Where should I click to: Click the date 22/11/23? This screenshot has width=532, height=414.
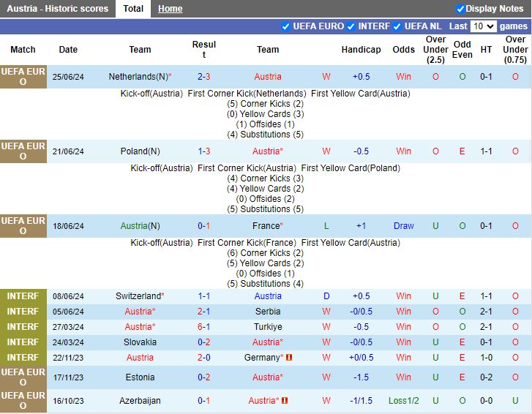tap(68, 358)
